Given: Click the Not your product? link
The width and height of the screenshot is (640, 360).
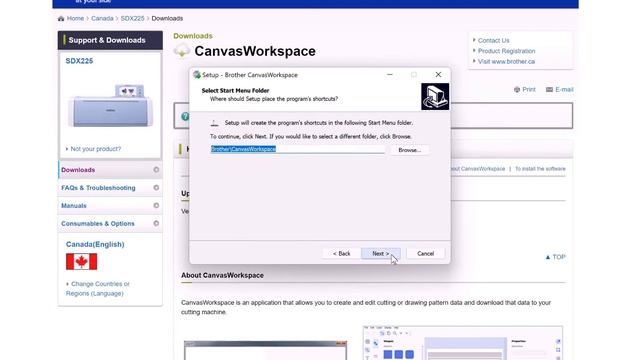Looking at the screenshot, I should pyautogui.click(x=96, y=149).
